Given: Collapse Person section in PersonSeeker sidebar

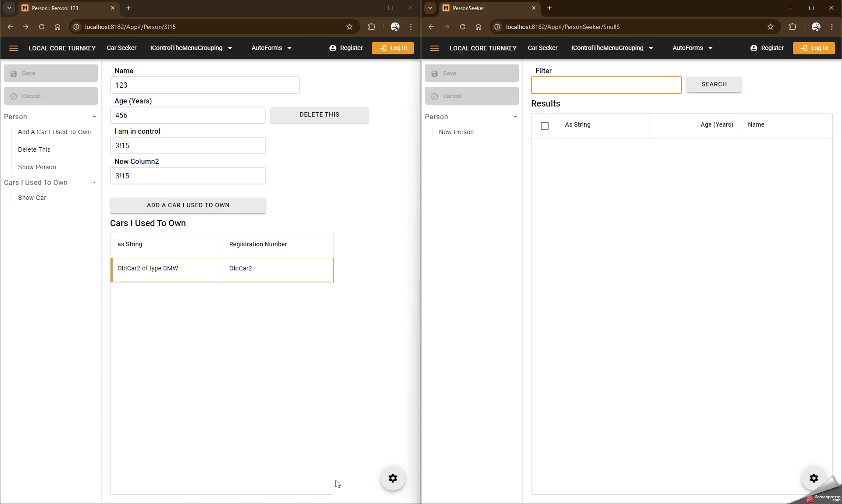Looking at the screenshot, I should point(515,117).
